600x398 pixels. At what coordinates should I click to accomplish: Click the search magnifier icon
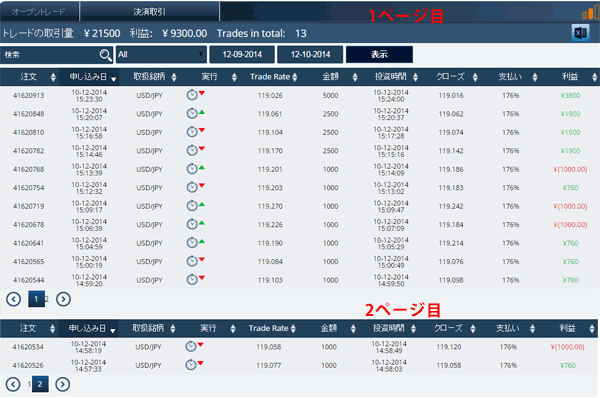pos(105,55)
